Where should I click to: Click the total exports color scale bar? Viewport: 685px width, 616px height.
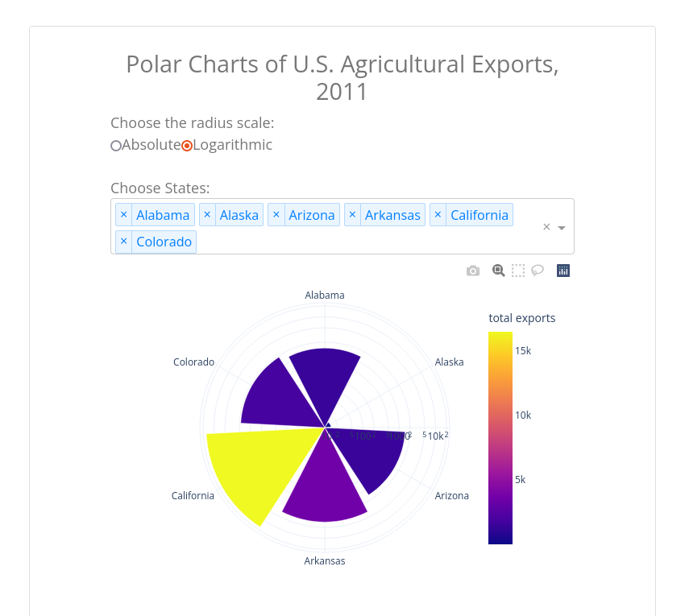tap(500, 438)
